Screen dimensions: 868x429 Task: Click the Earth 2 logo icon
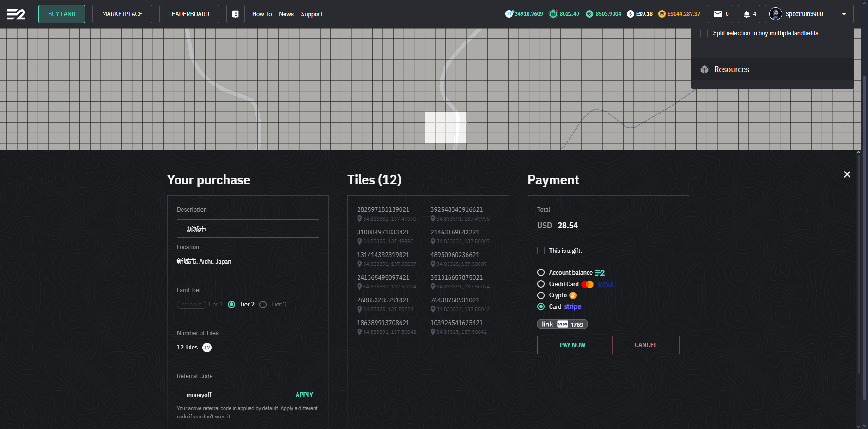pos(16,14)
